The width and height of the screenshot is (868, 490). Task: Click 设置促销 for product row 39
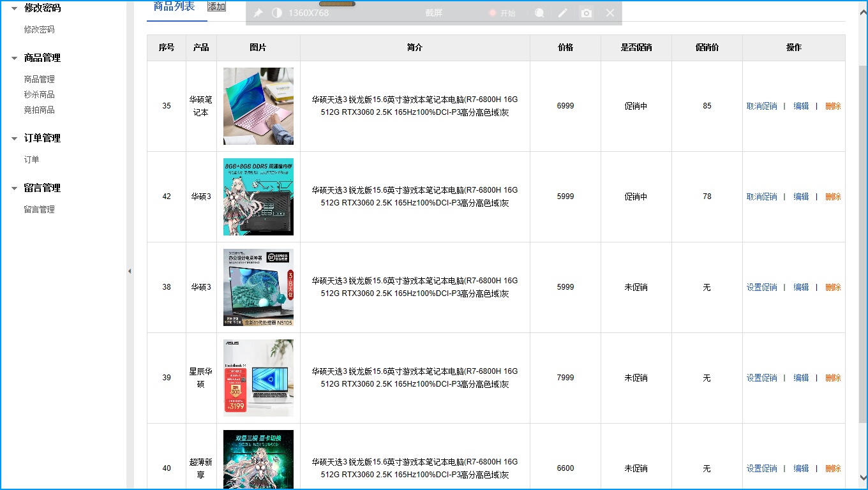[762, 378]
